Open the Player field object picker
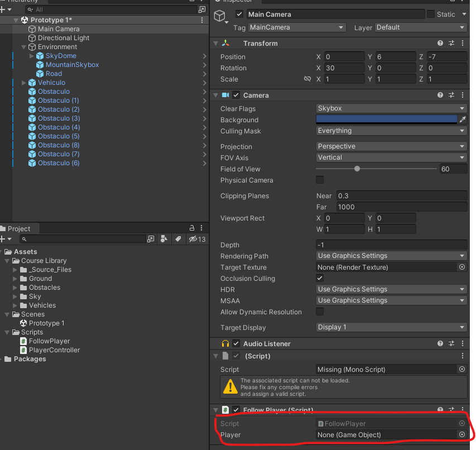476x450 pixels. tap(461, 435)
